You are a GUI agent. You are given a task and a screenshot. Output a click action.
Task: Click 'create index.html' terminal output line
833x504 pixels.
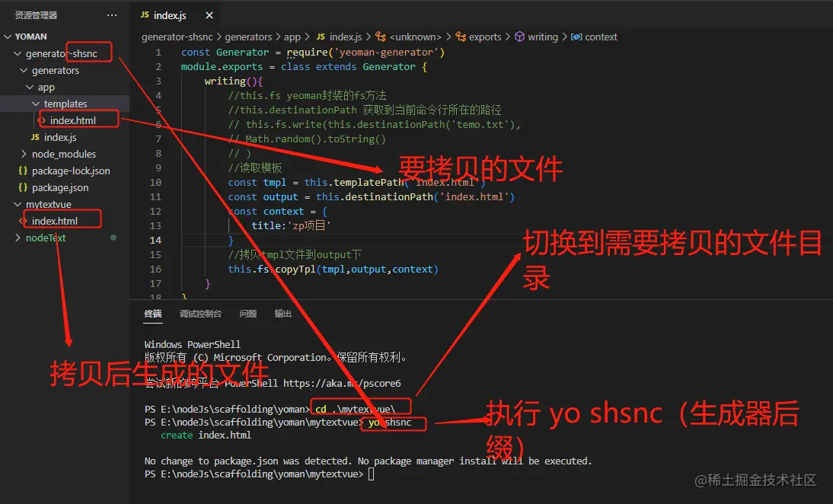pyautogui.click(x=206, y=435)
